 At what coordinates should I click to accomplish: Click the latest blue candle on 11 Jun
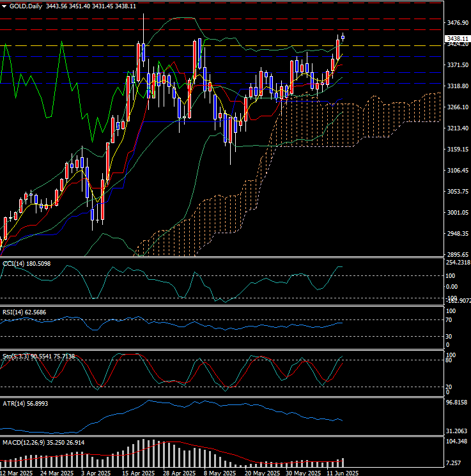[343, 38]
